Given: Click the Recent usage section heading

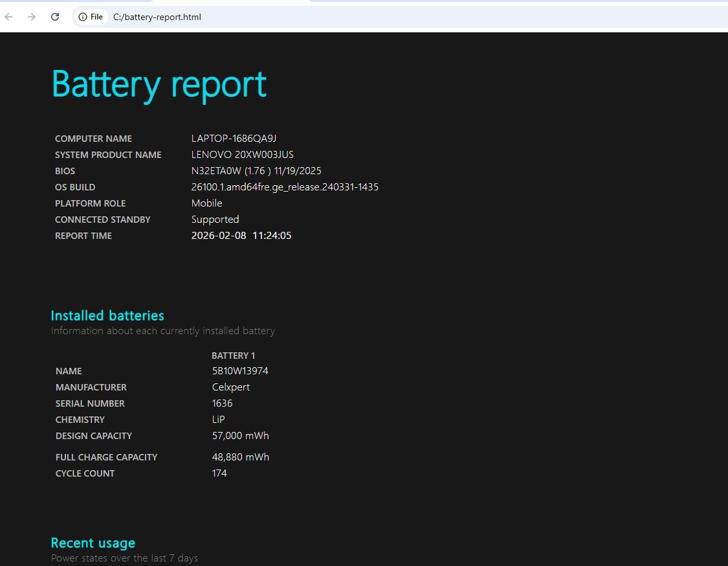Looking at the screenshot, I should coord(93,543).
